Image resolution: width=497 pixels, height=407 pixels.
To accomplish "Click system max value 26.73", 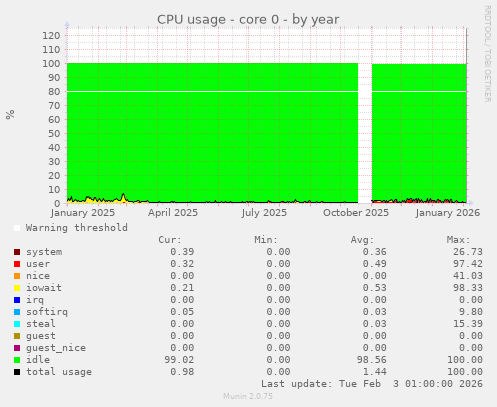I will click(x=468, y=252).
